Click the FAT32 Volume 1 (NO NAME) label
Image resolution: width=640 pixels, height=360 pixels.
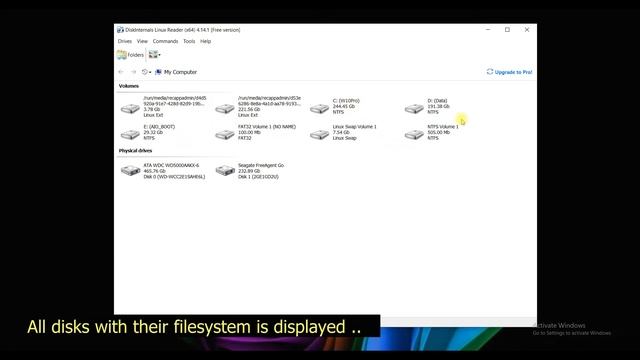(267, 127)
